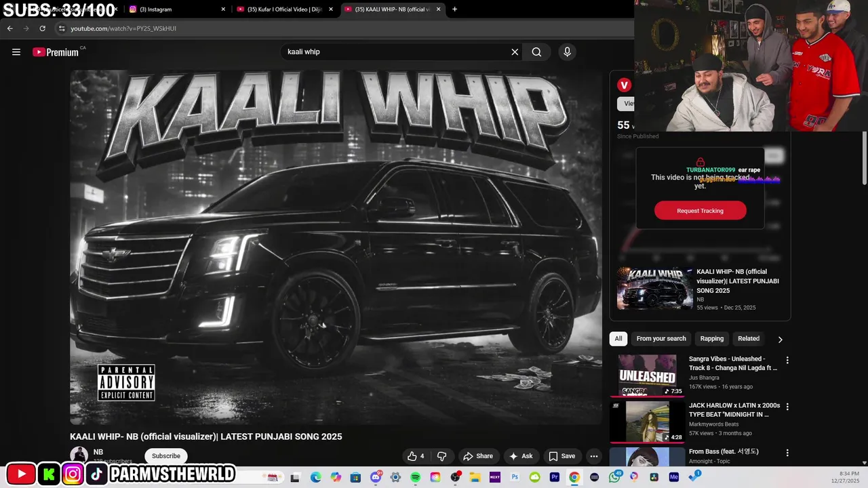Share the KAALI WHIP video

click(477, 456)
